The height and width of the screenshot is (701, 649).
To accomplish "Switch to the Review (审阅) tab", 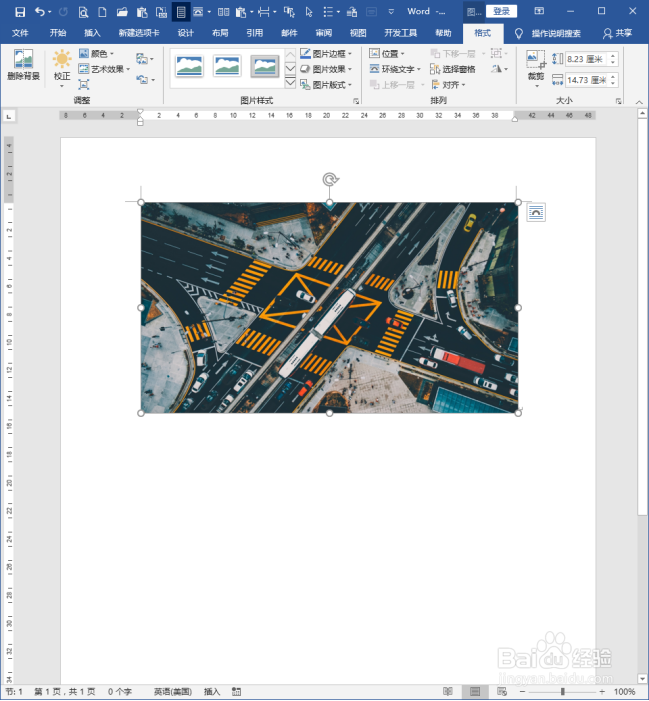I will click(324, 33).
